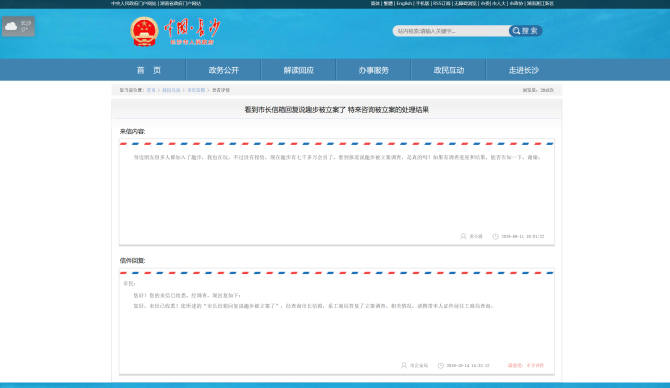
Task: Open the 首页 navigation tab
Action: [x=149, y=70]
